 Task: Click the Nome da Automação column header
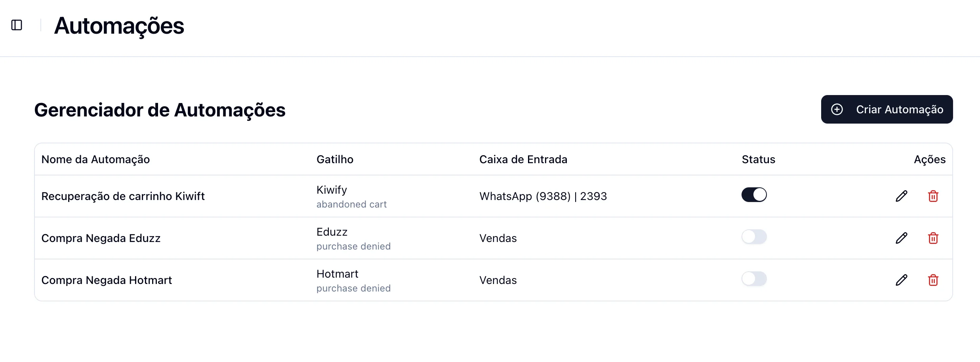[95, 159]
